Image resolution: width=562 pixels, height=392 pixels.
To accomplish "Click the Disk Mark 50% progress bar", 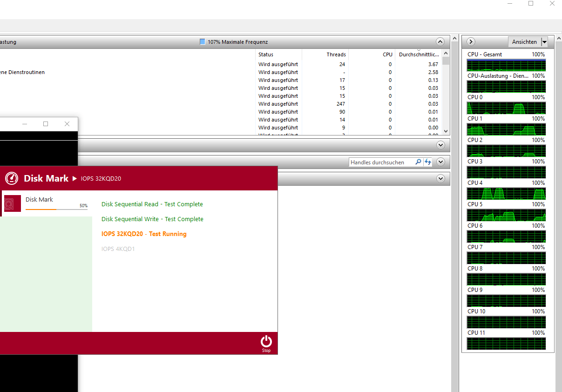I will click(x=56, y=209).
